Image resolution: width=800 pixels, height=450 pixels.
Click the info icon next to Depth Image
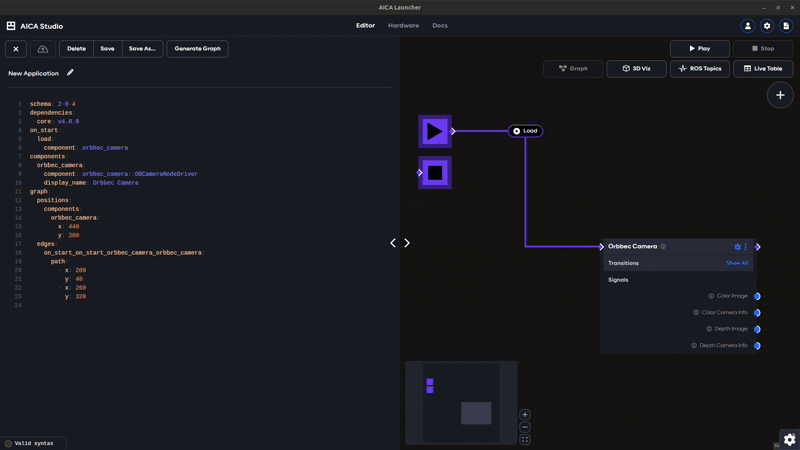[x=709, y=329]
